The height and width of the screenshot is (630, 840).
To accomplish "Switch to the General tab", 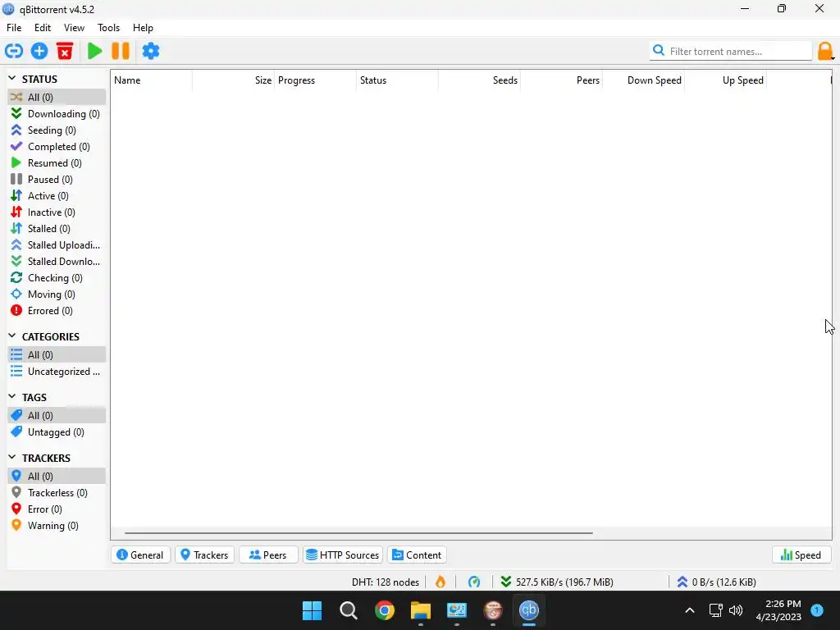I will coord(140,555).
